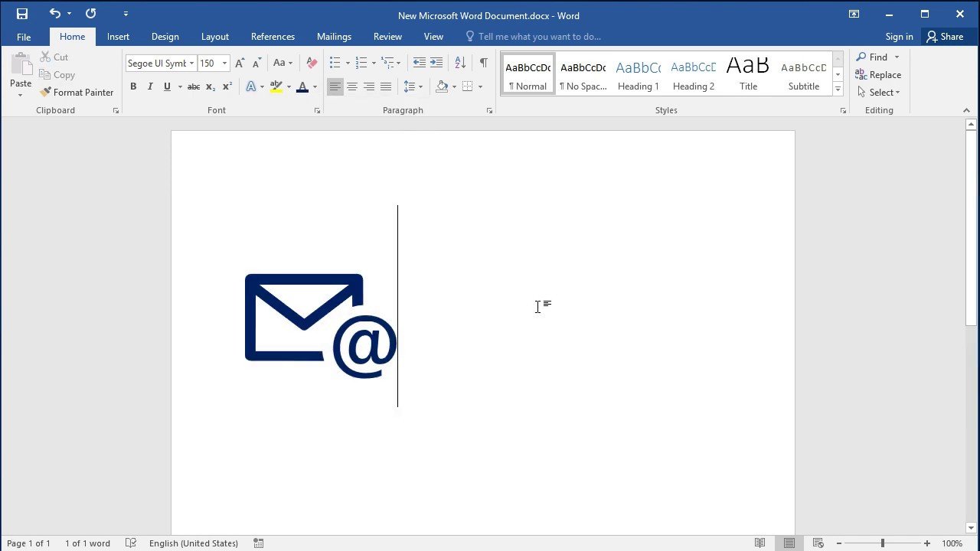Click the Sort paragraph icon
The width and height of the screenshot is (980, 551).
click(x=460, y=63)
